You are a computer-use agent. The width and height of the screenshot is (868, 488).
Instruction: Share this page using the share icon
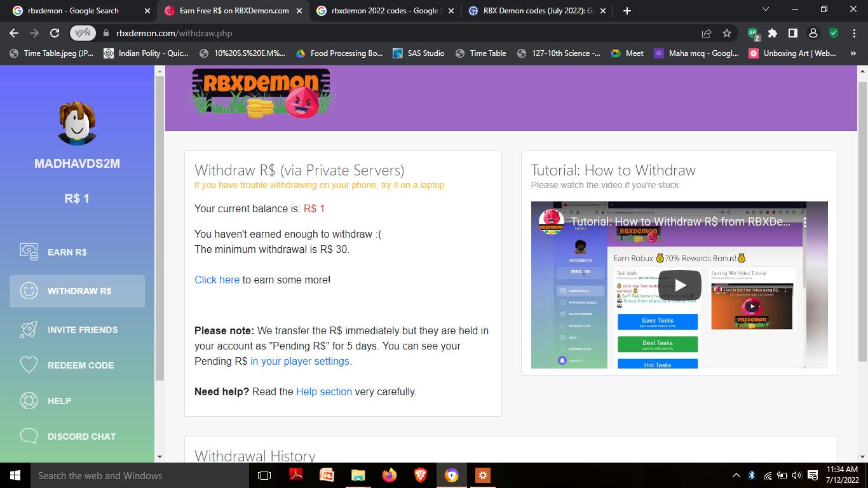(707, 33)
